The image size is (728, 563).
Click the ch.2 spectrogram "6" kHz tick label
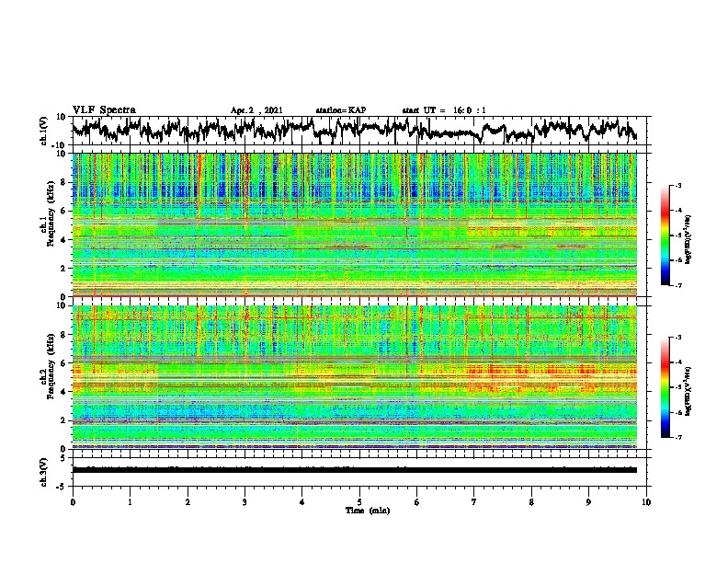(64, 363)
